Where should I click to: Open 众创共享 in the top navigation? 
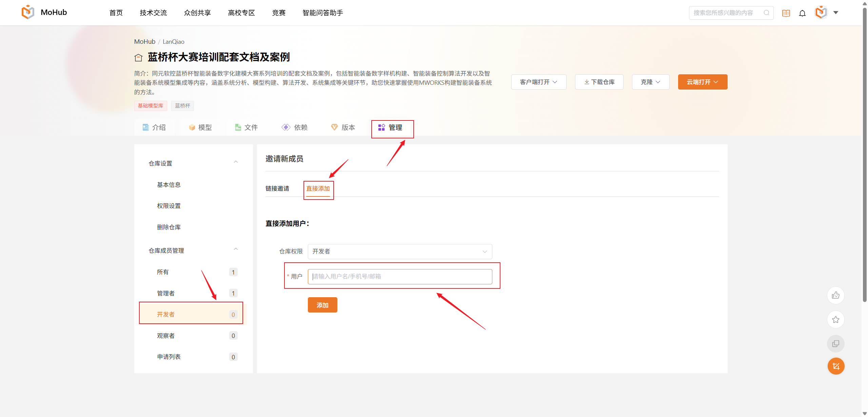pyautogui.click(x=197, y=13)
